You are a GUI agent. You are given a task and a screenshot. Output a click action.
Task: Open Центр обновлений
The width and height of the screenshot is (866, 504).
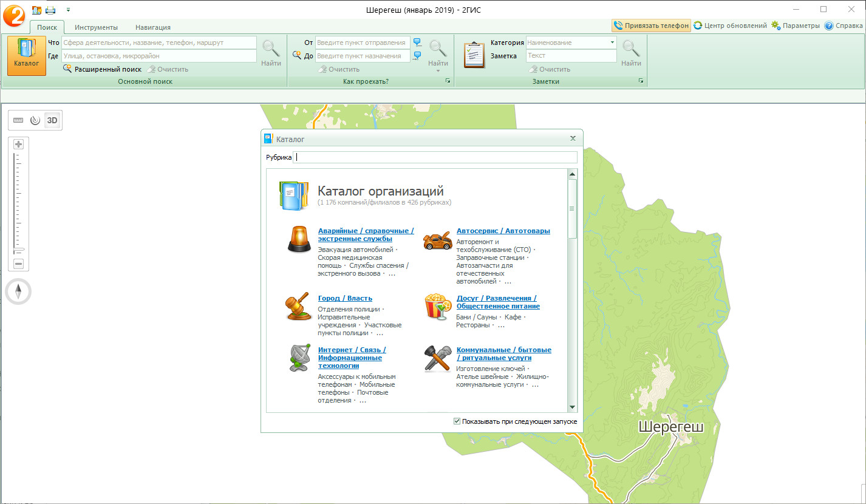[x=731, y=26]
